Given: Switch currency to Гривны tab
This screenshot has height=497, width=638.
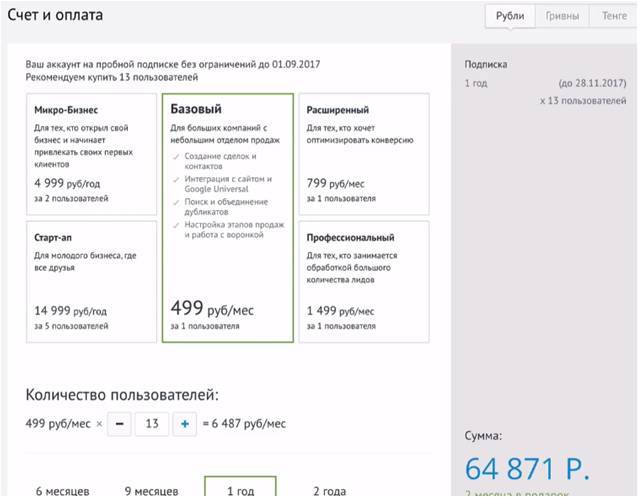Looking at the screenshot, I should tap(562, 17).
